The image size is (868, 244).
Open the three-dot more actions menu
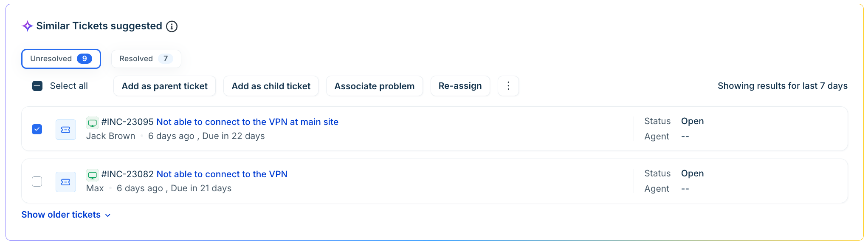[x=508, y=86]
